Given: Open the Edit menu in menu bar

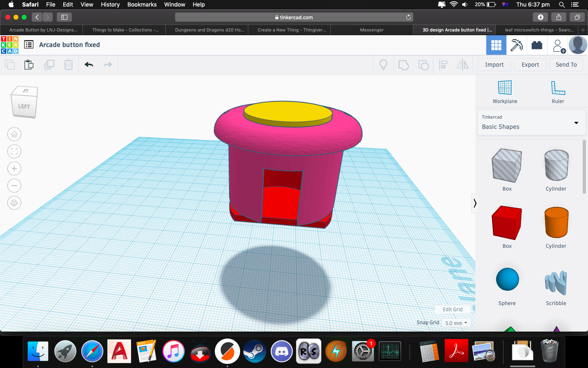Looking at the screenshot, I should click(68, 4).
